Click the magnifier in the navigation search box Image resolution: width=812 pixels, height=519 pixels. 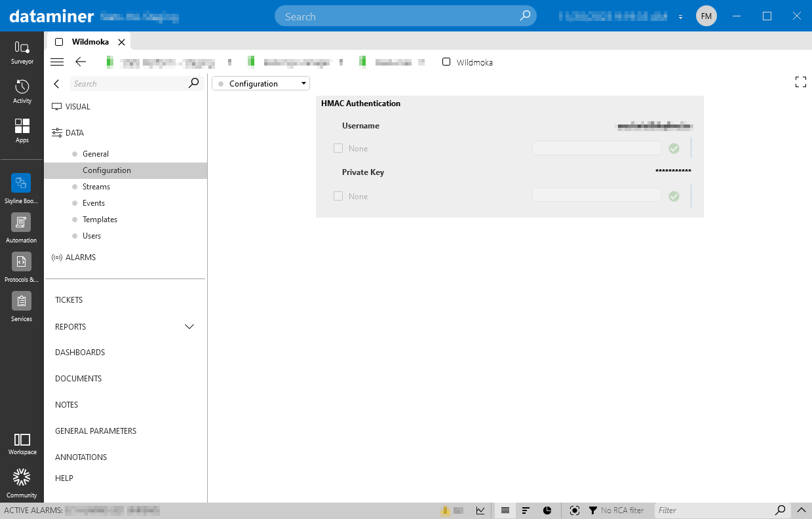(x=193, y=83)
